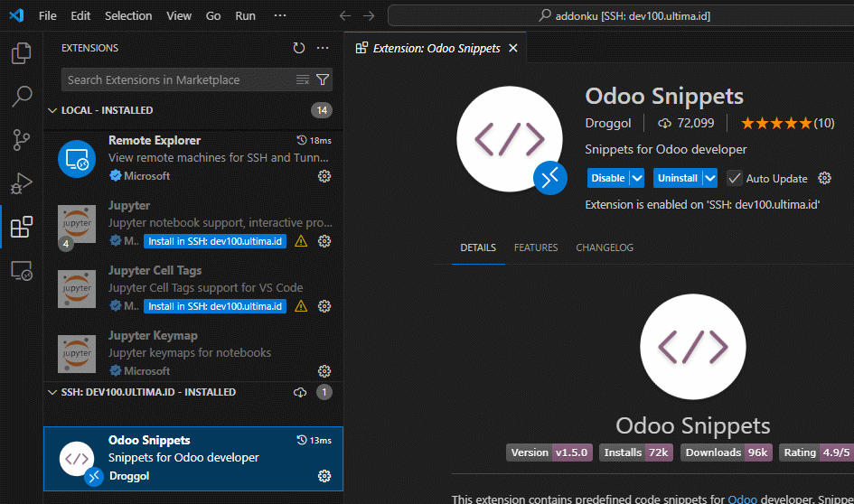This screenshot has width=854, height=504.
Task: Click the Disable extension button
Action: point(608,178)
